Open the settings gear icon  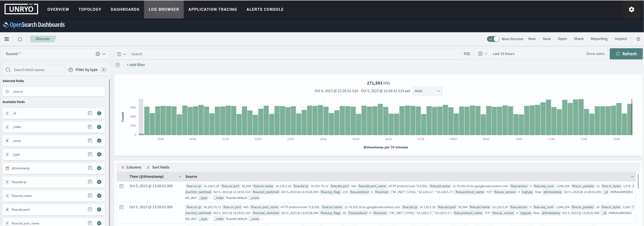coord(632,9)
